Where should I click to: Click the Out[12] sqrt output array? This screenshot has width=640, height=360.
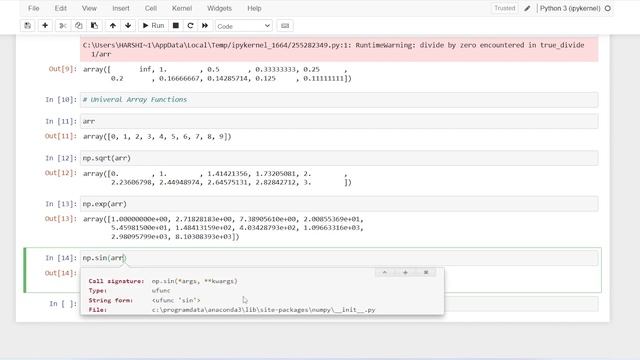pos(217,178)
